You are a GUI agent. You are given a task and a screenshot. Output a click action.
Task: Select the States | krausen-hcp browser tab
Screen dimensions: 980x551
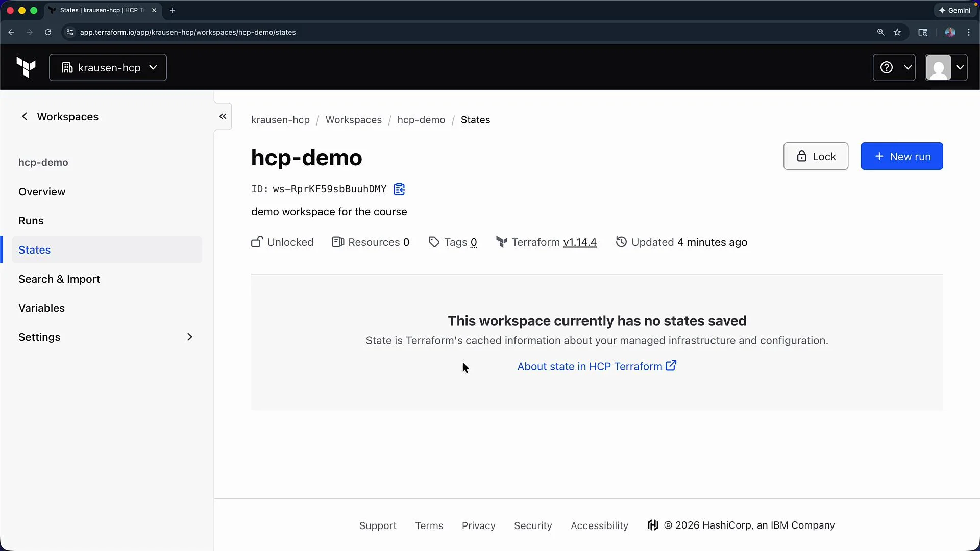102,10
